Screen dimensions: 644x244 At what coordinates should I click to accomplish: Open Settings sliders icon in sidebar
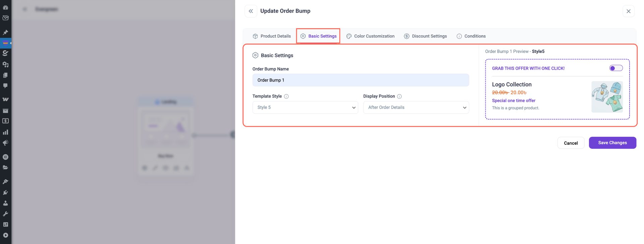(x=5, y=225)
